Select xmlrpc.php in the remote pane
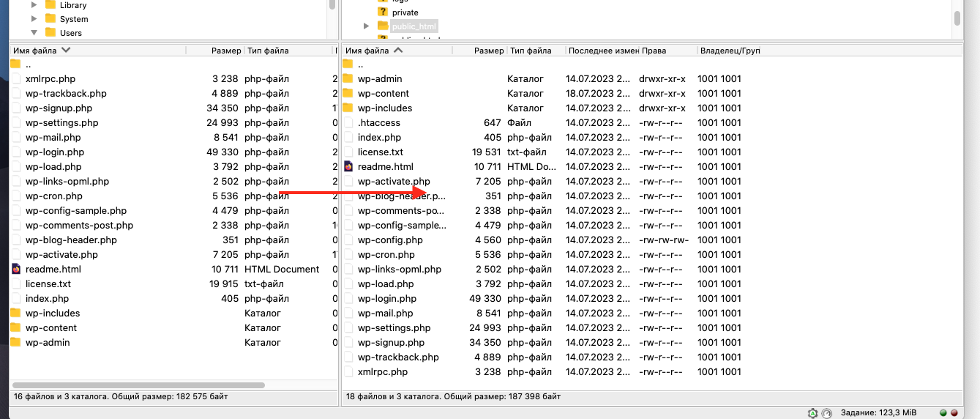Image resolution: width=980 pixels, height=419 pixels. coord(383,371)
